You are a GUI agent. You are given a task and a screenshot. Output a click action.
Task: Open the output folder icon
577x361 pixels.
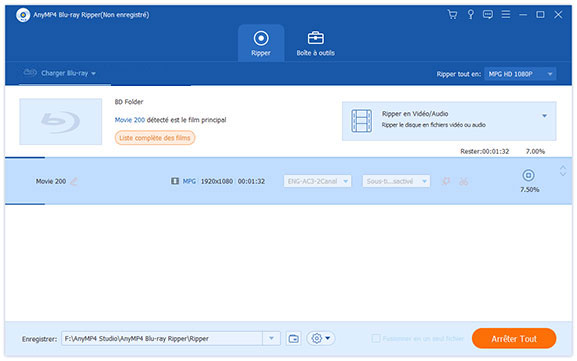pyautogui.click(x=294, y=339)
